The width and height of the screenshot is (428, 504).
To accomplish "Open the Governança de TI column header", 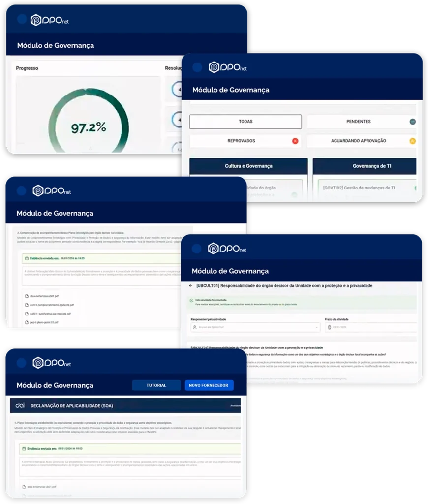I will 365,166.
